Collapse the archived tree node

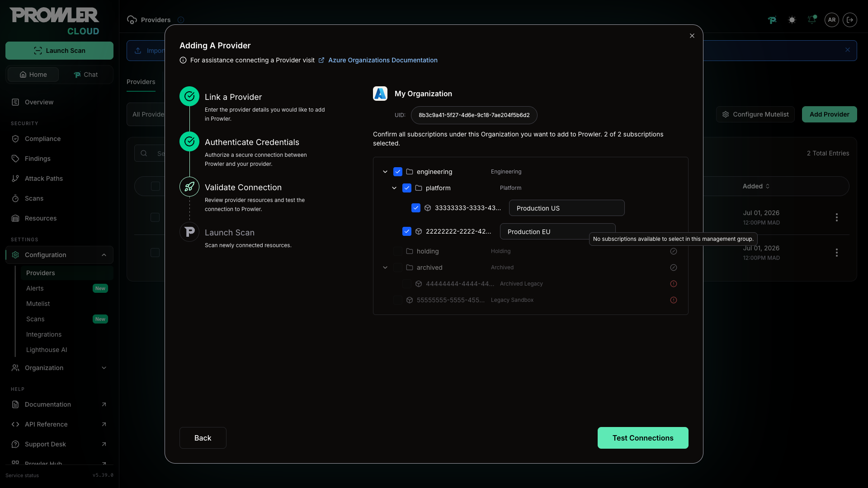click(385, 267)
